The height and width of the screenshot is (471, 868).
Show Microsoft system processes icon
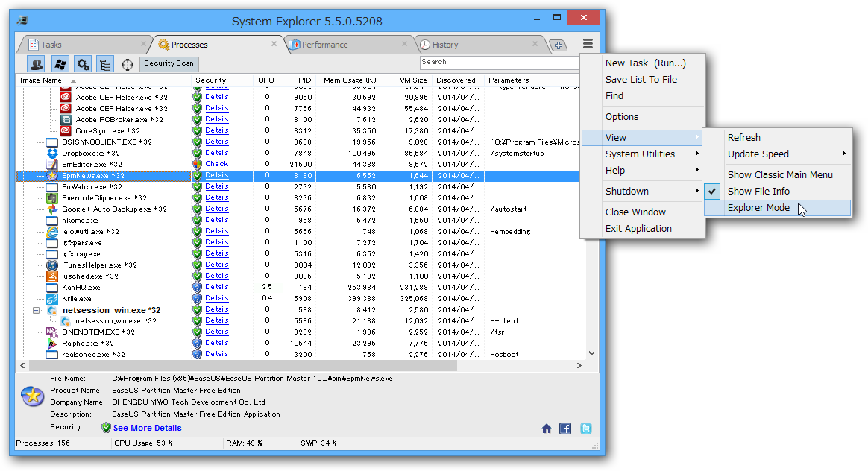(x=60, y=64)
